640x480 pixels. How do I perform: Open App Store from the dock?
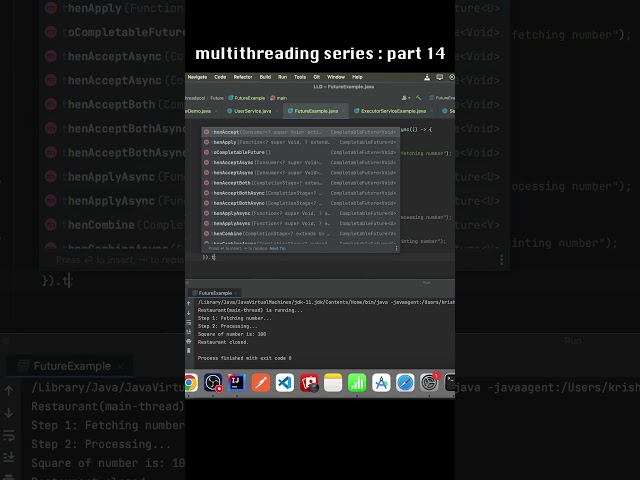(x=381, y=383)
